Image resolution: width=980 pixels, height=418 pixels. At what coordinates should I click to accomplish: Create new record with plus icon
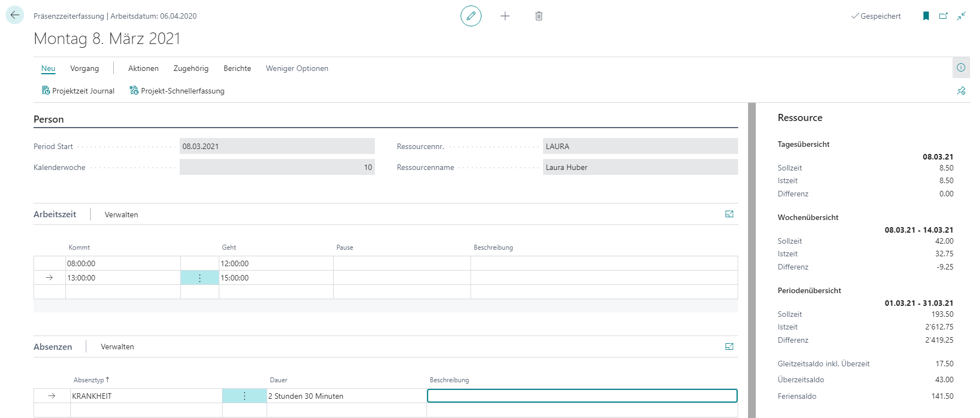[x=505, y=16]
